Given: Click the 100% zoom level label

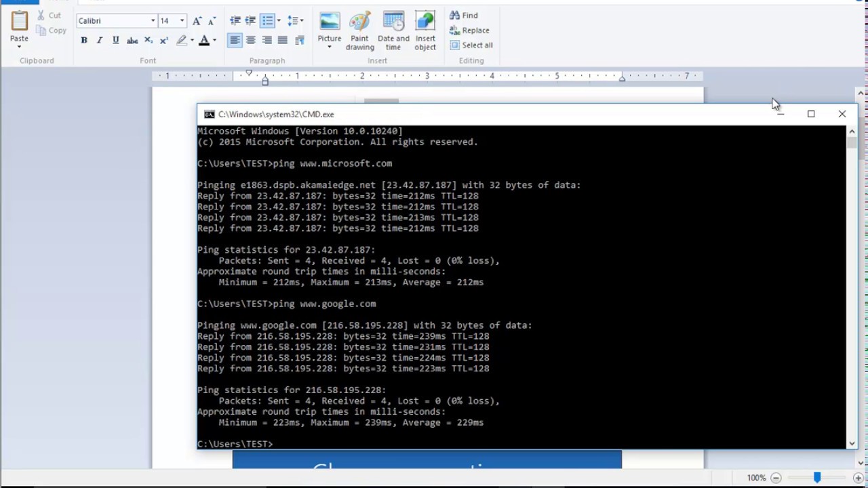Looking at the screenshot, I should [x=756, y=478].
